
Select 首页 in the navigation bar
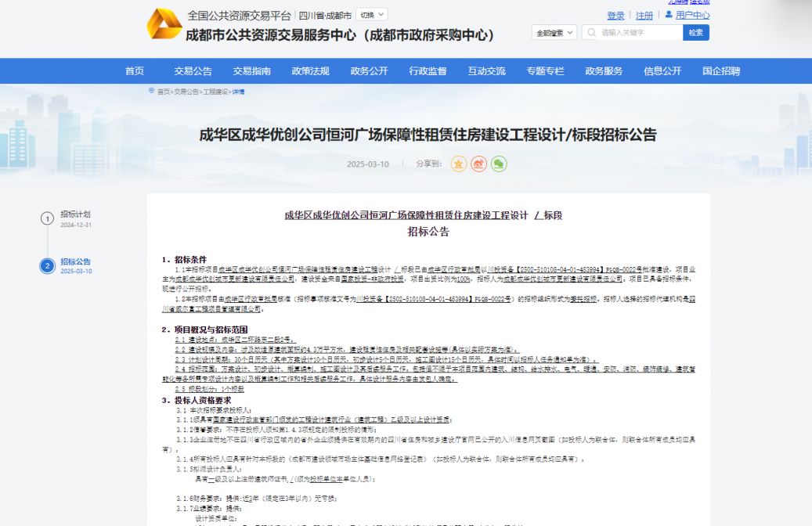click(x=135, y=71)
